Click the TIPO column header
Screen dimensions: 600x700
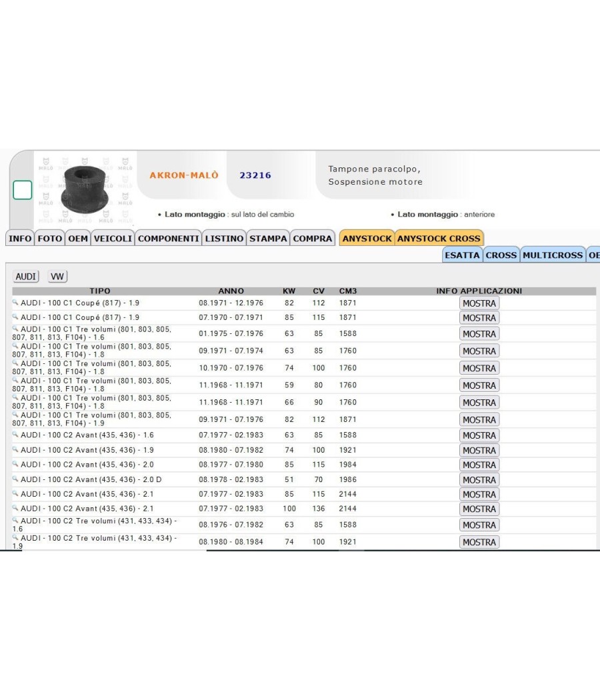[99, 291]
